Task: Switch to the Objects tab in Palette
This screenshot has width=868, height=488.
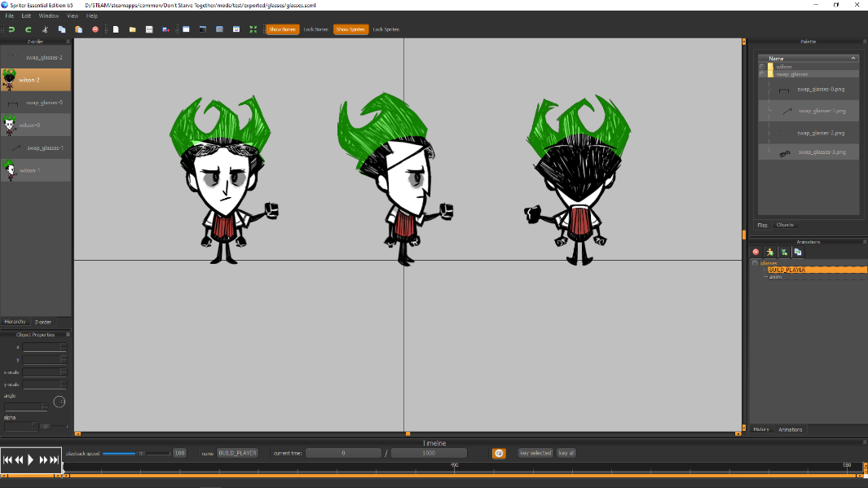Action: 785,225
